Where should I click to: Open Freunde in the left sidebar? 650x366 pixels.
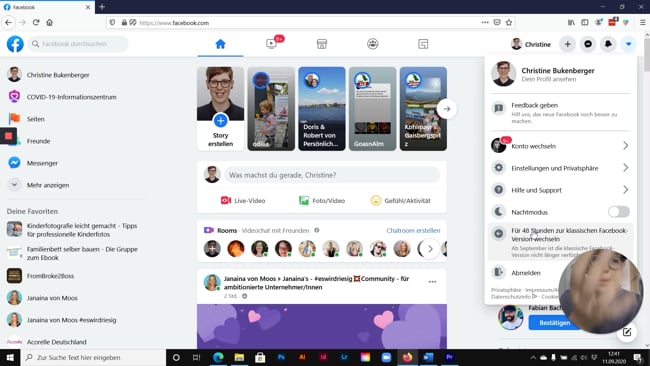coord(38,141)
